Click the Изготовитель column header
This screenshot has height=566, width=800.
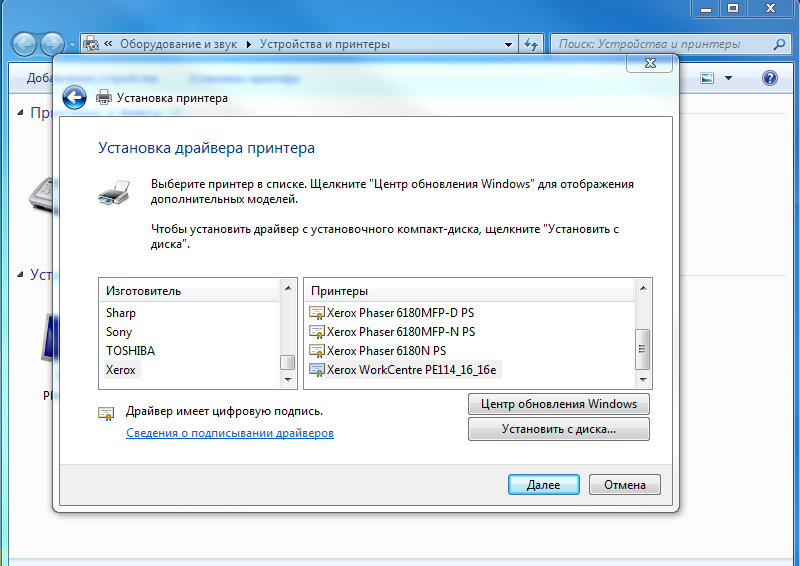click(x=189, y=291)
